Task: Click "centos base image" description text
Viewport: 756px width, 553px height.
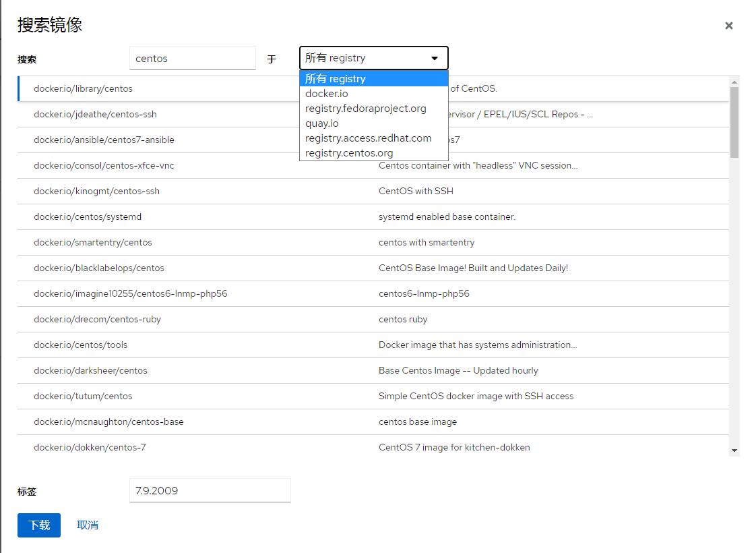Action: click(x=418, y=421)
